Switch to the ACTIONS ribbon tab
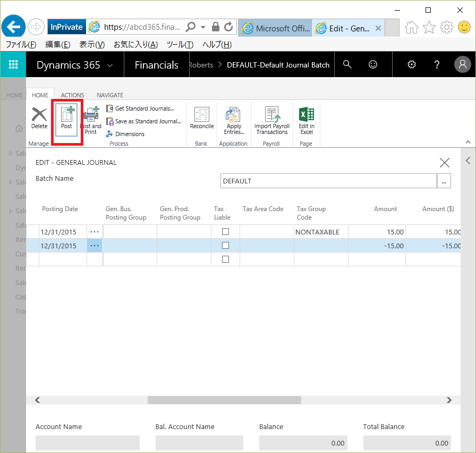The width and height of the screenshot is (476, 453). pyautogui.click(x=72, y=95)
